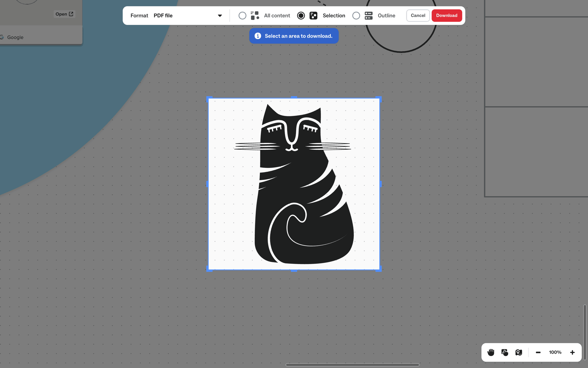Click the 'Select an area to download.' message

pos(299,36)
